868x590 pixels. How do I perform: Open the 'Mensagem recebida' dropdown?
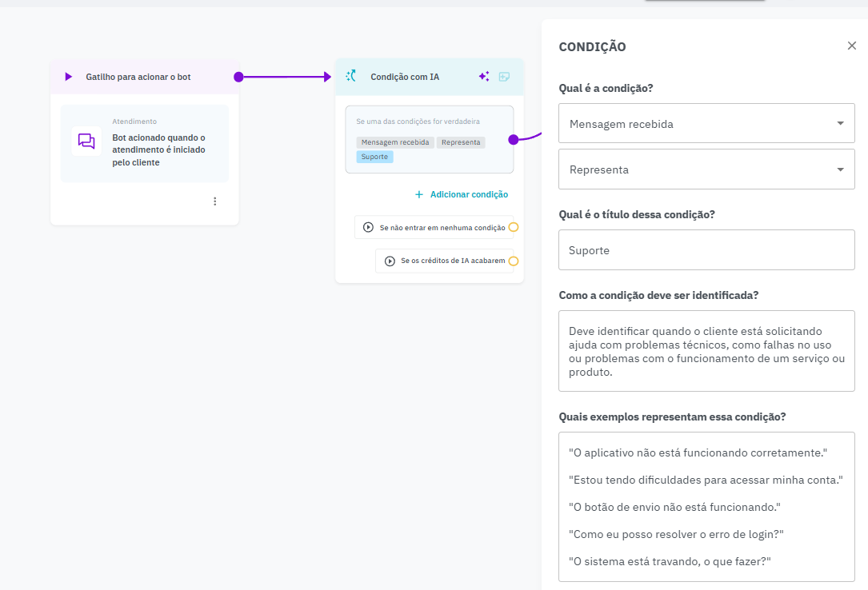click(706, 124)
